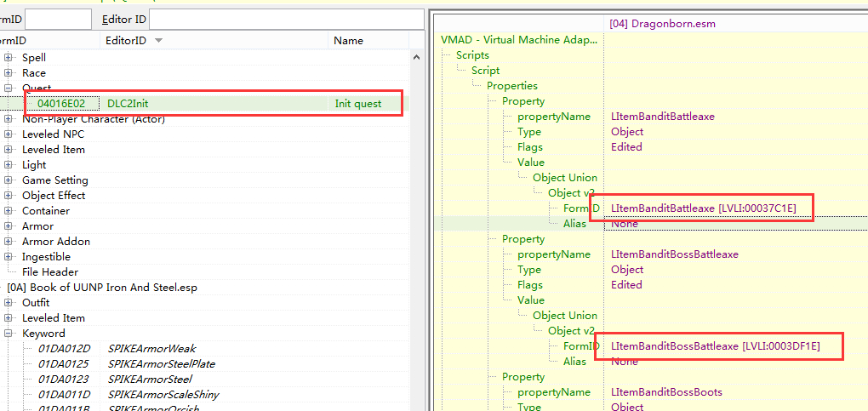
Task: Expand the Armor Addon node
Action: tap(9, 242)
